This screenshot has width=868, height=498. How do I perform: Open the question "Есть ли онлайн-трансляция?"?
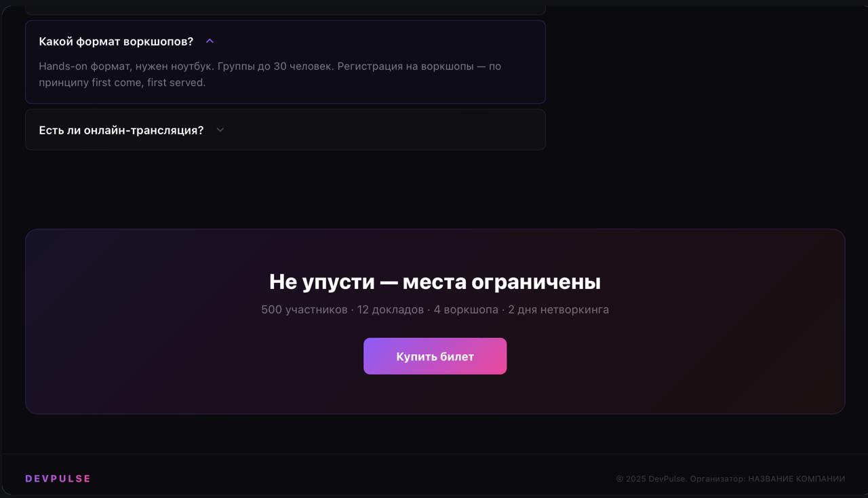(x=121, y=130)
